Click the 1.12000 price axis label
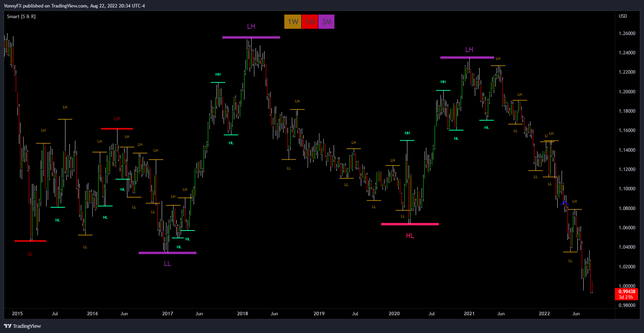The image size is (644, 333). 627,169
